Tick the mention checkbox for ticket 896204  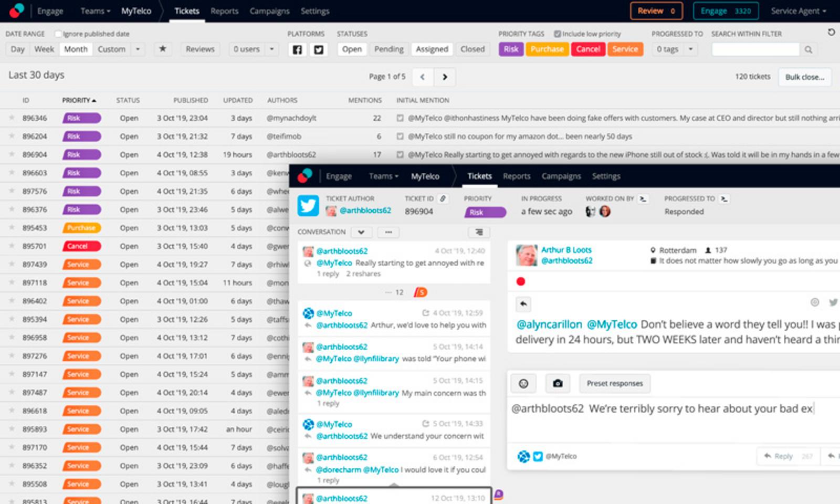(x=400, y=136)
